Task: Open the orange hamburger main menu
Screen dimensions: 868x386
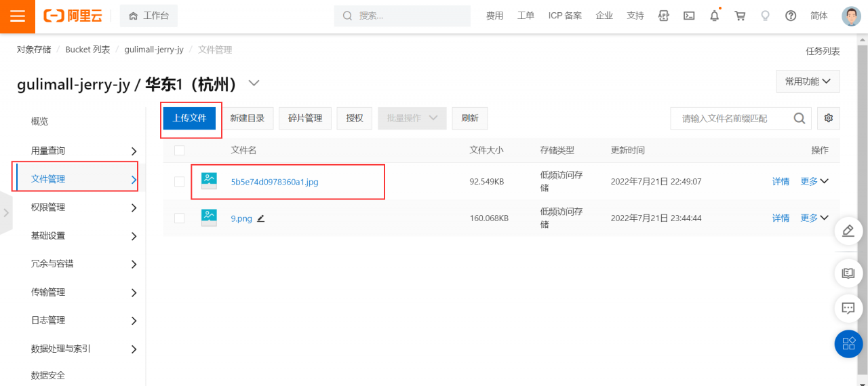Action: tap(18, 16)
